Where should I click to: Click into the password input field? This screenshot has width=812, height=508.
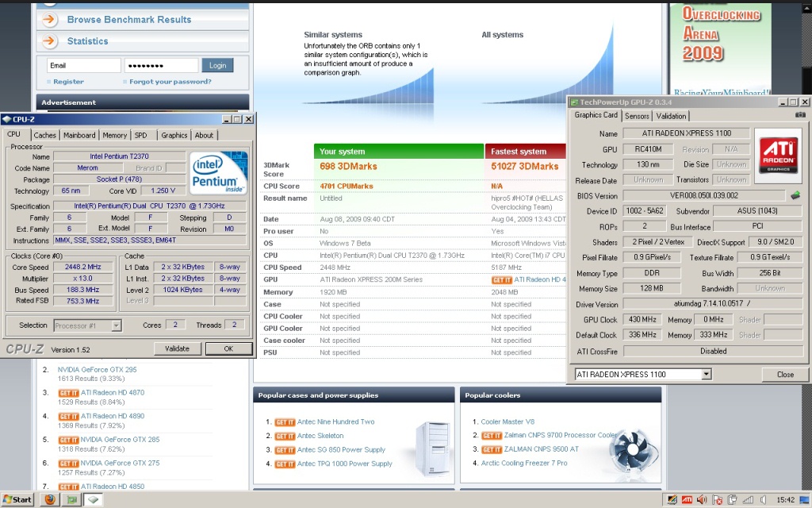pos(161,65)
